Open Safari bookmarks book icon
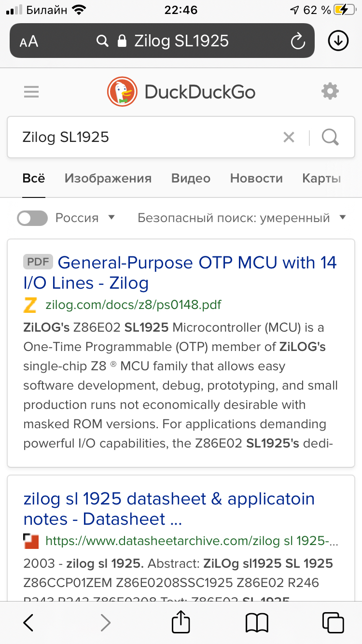Image resolution: width=362 pixels, height=644 pixels. pos(257,622)
